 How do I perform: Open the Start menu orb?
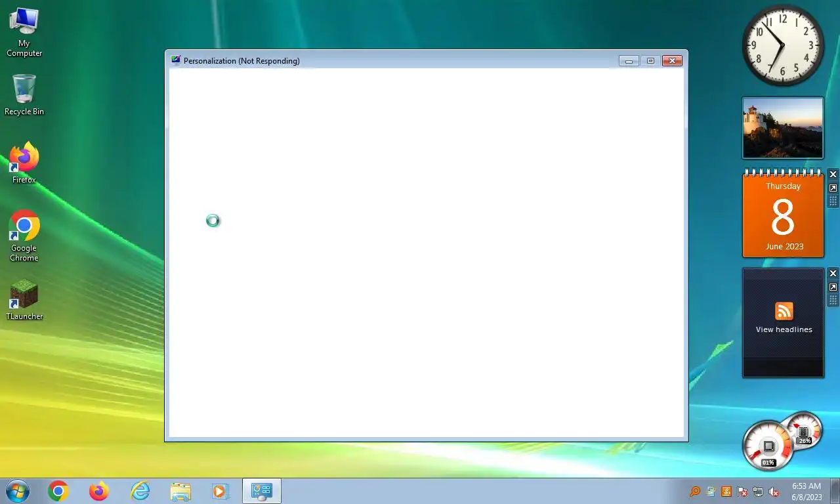pyautogui.click(x=18, y=491)
